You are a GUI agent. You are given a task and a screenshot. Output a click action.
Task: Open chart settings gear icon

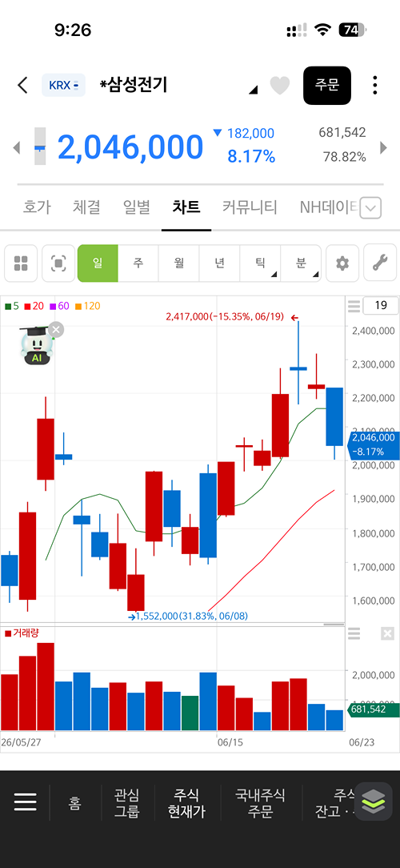click(x=342, y=263)
